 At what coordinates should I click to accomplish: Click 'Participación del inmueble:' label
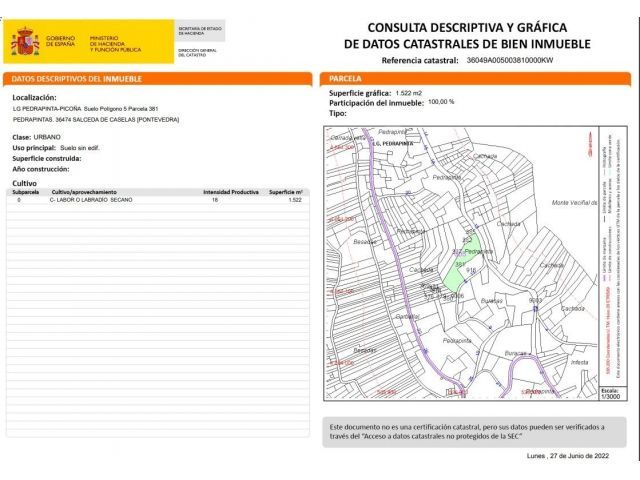376,103
